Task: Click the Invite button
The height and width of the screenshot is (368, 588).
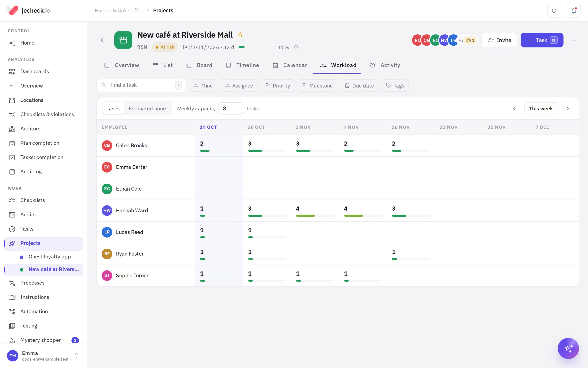Action: (x=499, y=40)
